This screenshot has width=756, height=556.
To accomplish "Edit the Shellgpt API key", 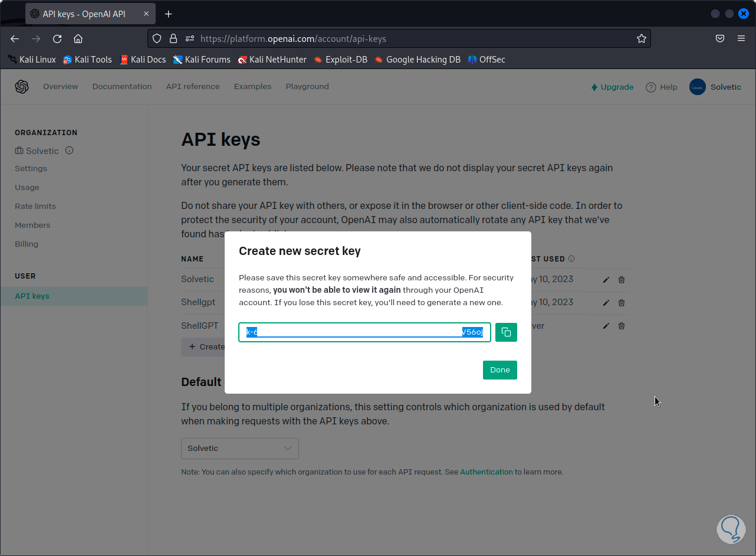I will tap(606, 303).
